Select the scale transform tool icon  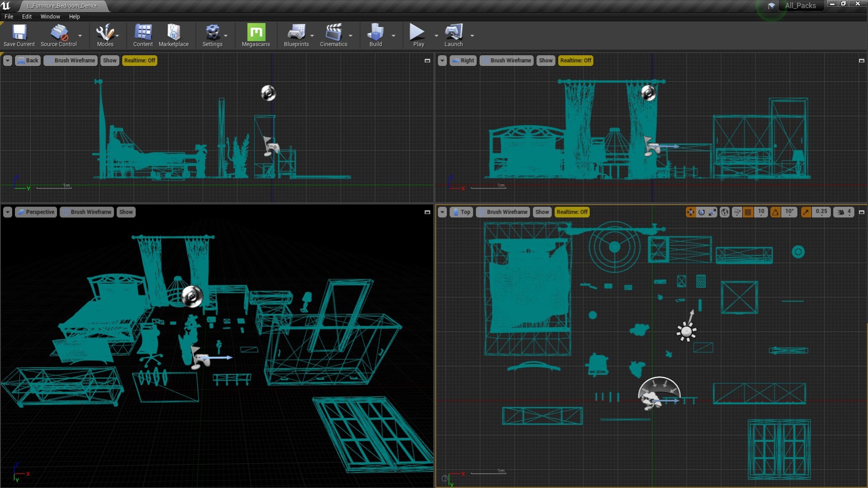point(712,212)
